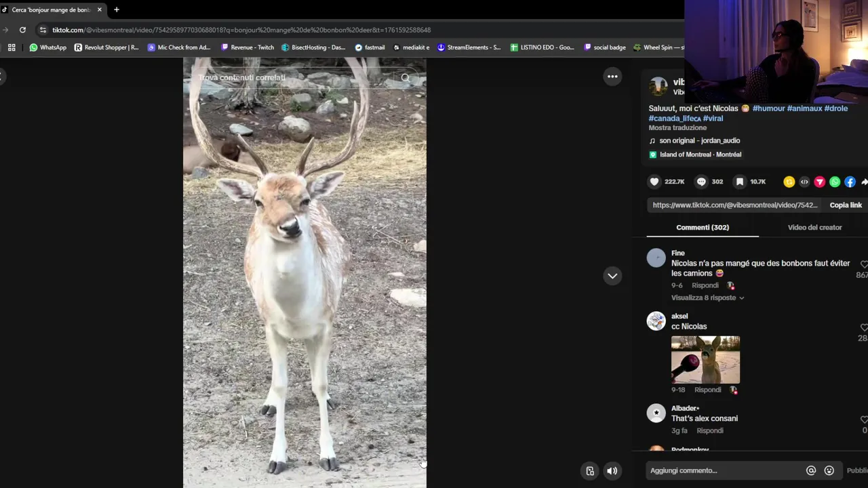Viewport: 868px width, 488px height.
Task: Click Mostra traduzione under the caption
Action: click(677, 127)
